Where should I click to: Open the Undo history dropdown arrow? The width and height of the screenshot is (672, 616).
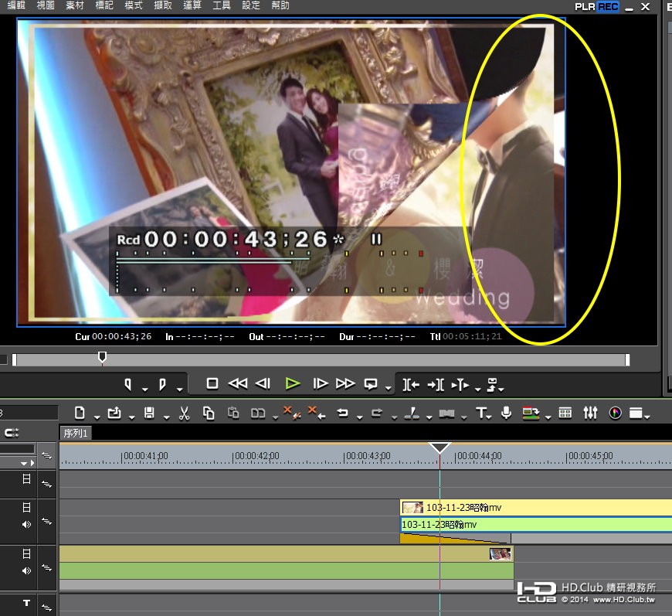click(x=360, y=417)
